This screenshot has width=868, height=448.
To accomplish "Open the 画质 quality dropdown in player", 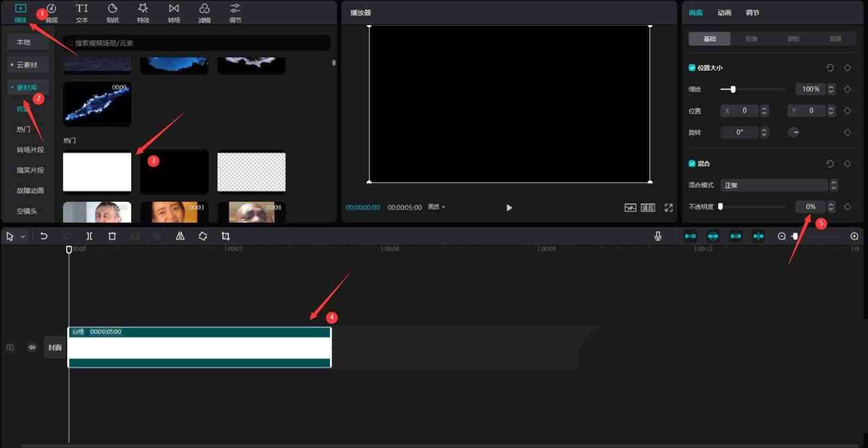I will 436,207.
